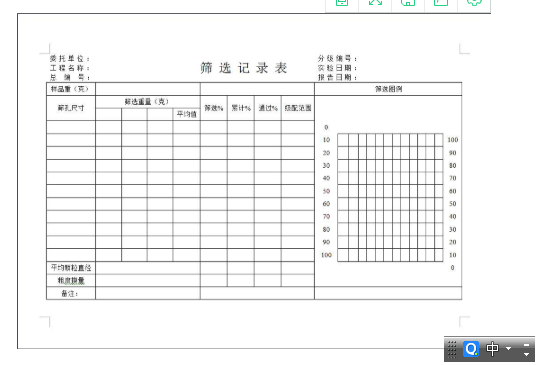Click the grid chart under 筛效图例
The width and height of the screenshot is (550, 365).
(x=390, y=197)
